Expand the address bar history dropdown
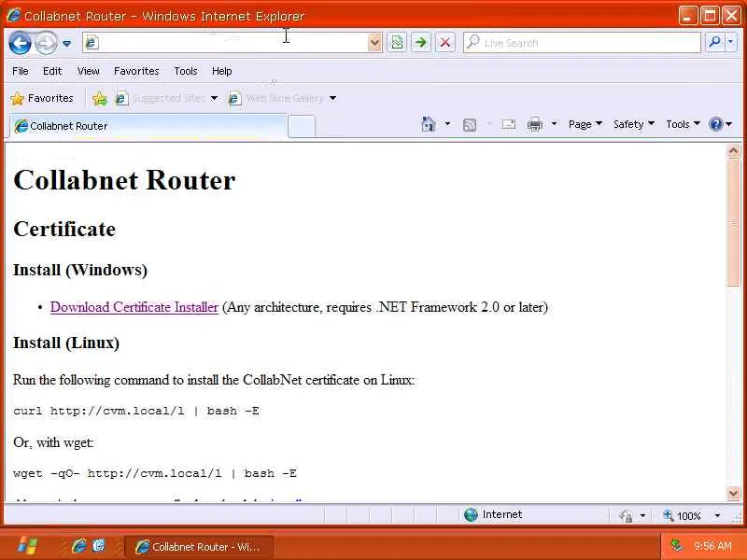 [375, 43]
